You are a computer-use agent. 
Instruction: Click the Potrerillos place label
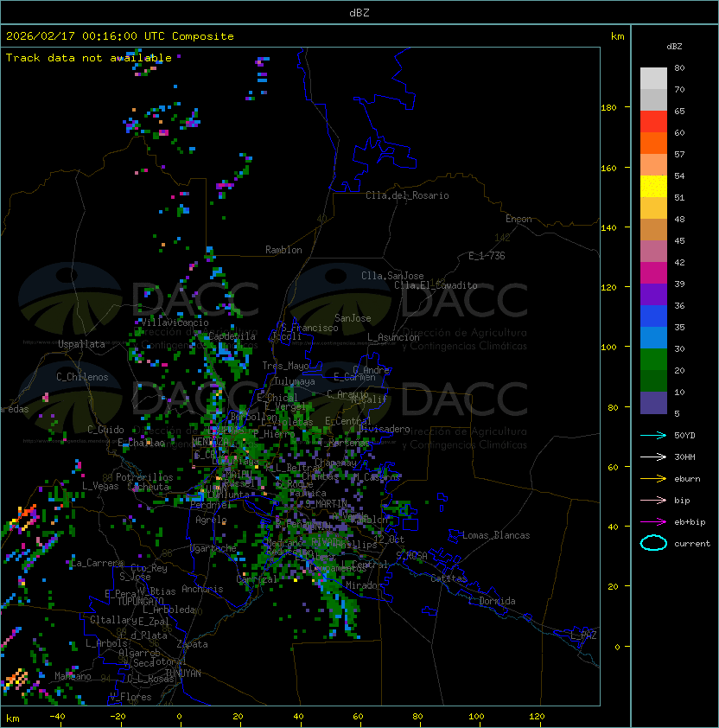pyautogui.click(x=144, y=478)
